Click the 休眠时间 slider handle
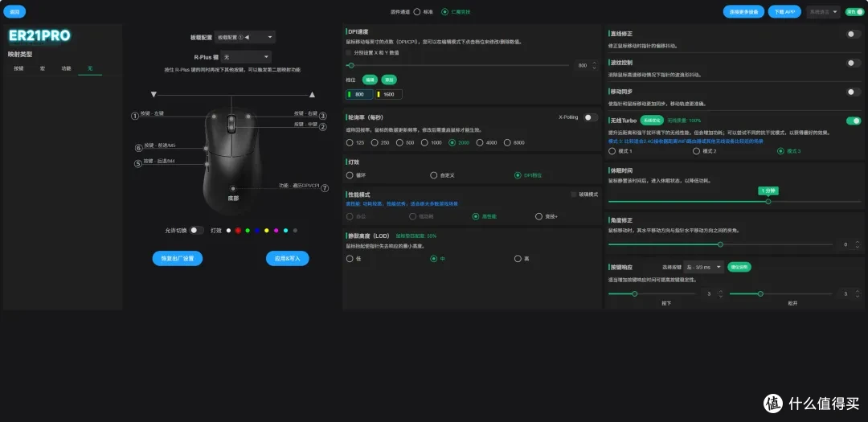Screen dimensions: 868x422 point(768,202)
